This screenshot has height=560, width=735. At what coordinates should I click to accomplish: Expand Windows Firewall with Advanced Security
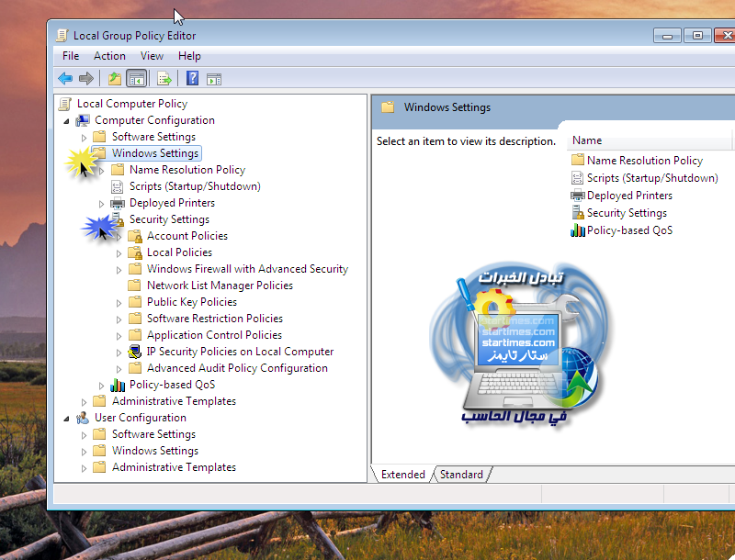coord(119,270)
